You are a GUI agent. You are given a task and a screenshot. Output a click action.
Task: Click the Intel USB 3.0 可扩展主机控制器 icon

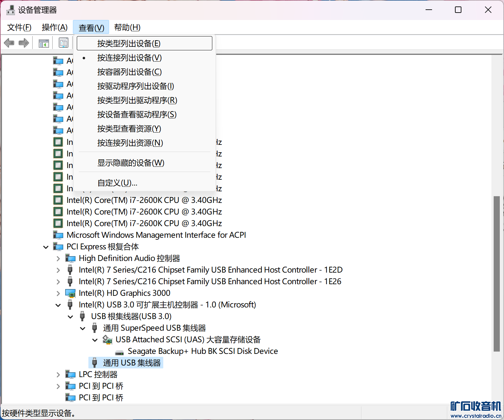[70, 305]
